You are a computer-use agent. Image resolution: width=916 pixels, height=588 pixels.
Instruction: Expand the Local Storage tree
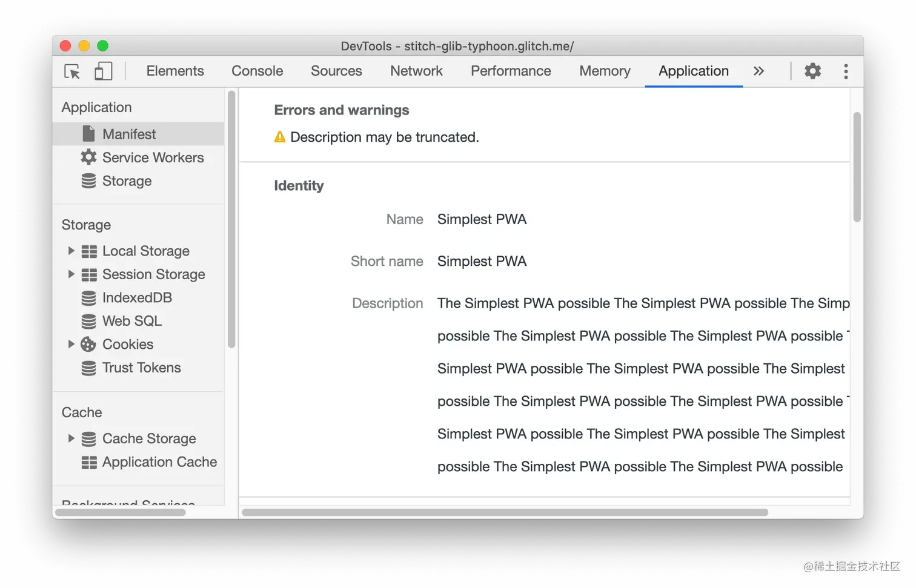pos(71,251)
